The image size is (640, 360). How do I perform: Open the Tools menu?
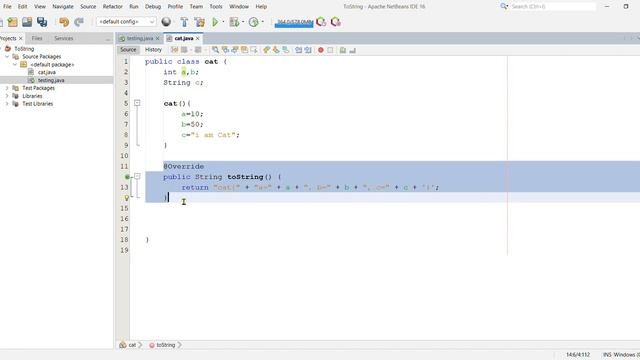216,7
